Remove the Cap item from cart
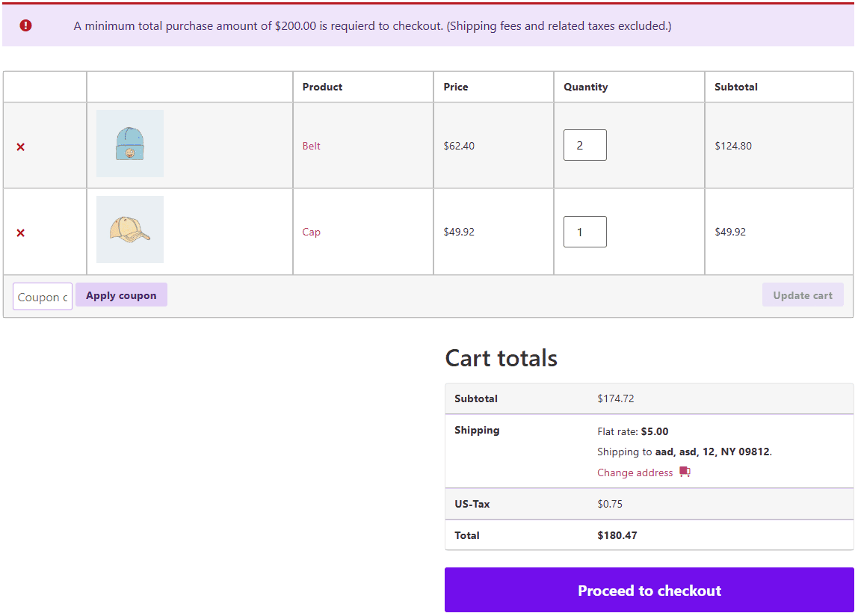Image resolution: width=858 pixels, height=616 pixels. pos(20,232)
